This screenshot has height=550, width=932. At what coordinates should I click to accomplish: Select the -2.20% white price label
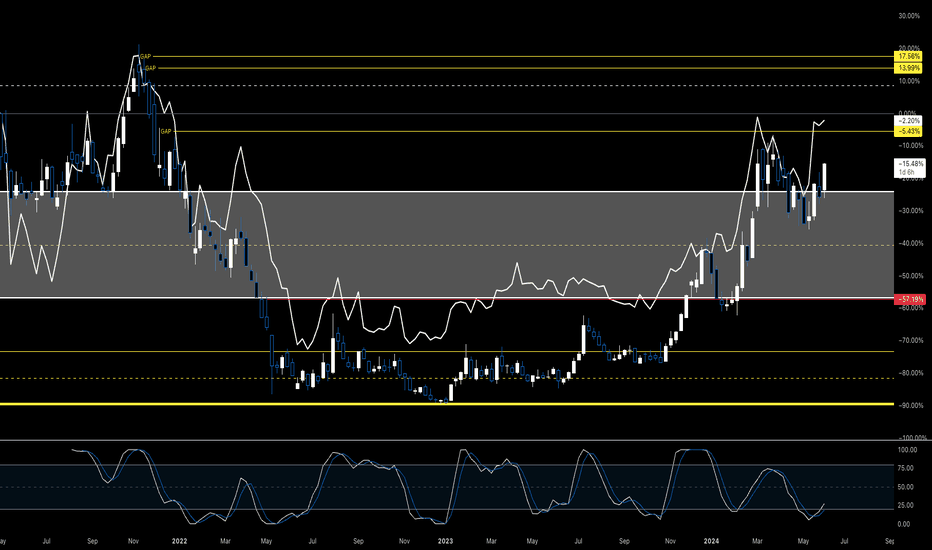[x=909, y=121]
